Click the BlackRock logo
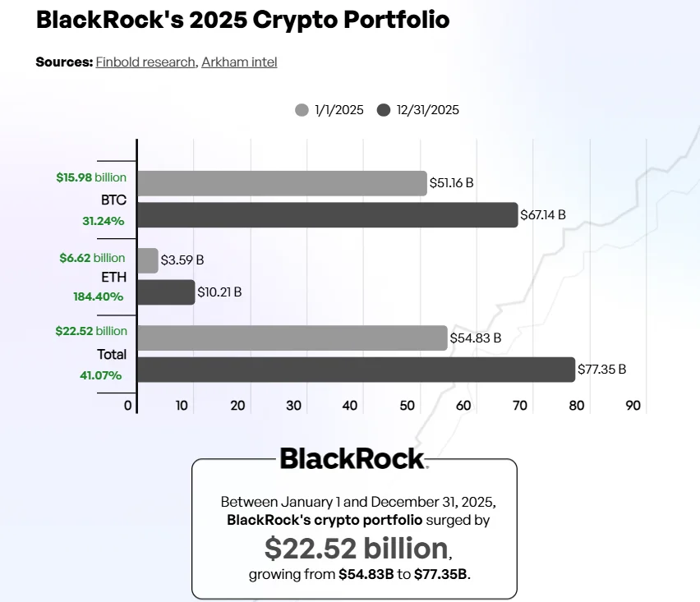The width and height of the screenshot is (700, 602). click(x=353, y=458)
